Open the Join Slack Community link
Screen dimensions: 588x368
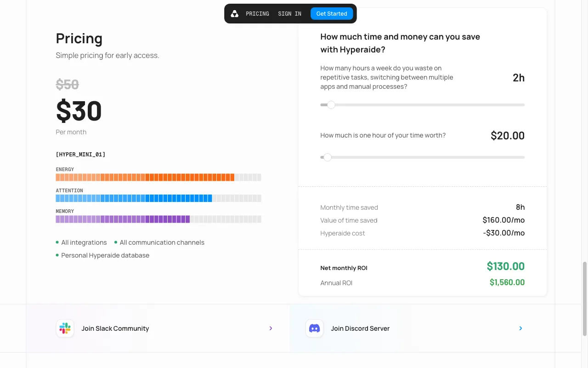[158, 328]
